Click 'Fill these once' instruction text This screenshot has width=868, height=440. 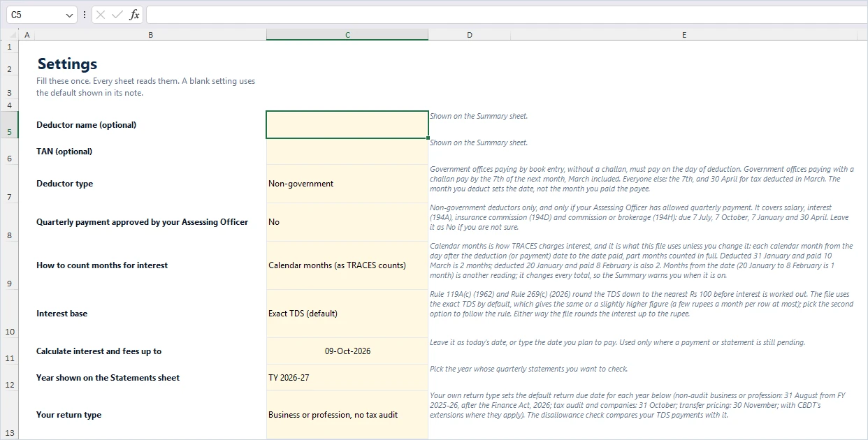pos(145,87)
